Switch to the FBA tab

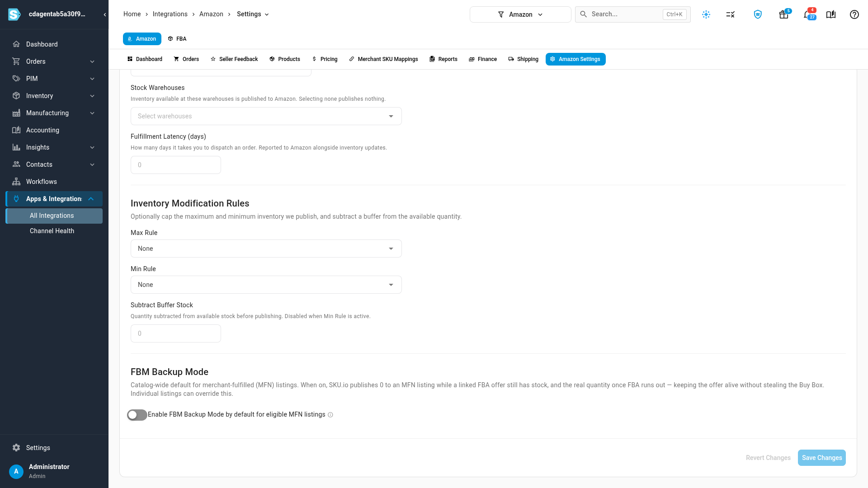click(x=177, y=39)
